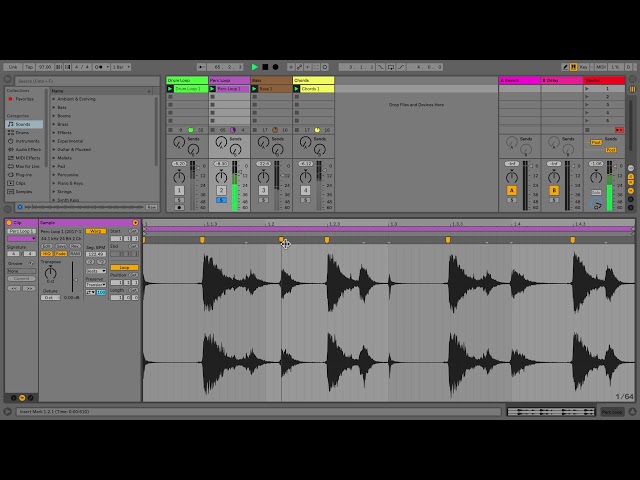This screenshot has width=640, height=480.
Task: Open the Preserve Transients dropdown
Action: pos(96,284)
